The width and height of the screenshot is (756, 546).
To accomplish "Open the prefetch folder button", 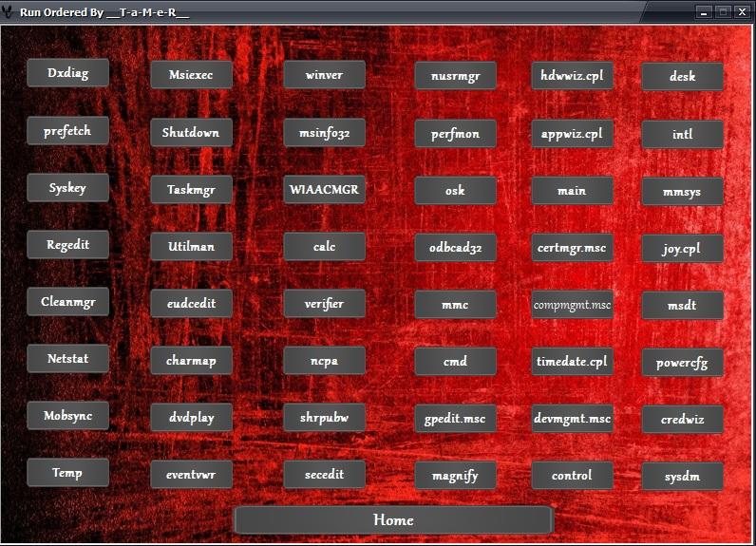I will [68, 131].
